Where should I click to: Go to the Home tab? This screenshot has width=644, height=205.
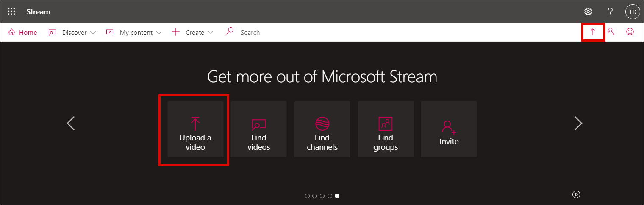(x=22, y=32)
